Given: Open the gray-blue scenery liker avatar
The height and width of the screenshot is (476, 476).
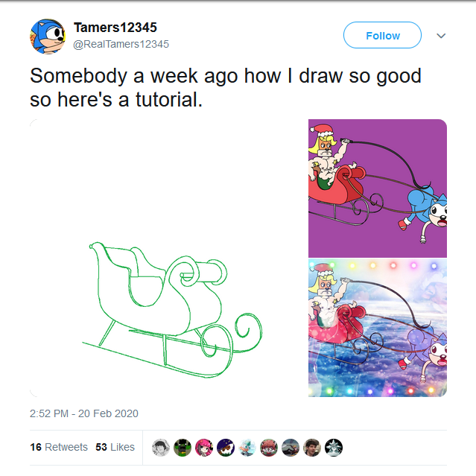Looking at the screenshot, I should click(291, 447).
